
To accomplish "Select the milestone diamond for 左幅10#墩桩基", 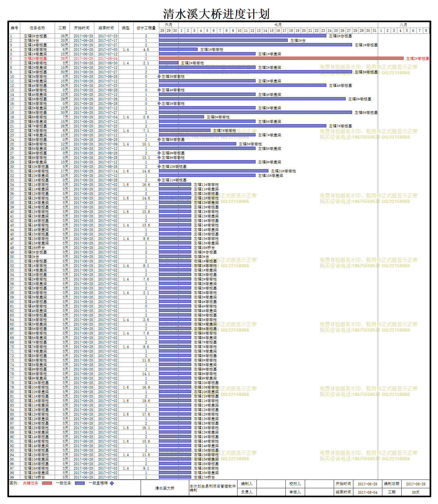I will [159, 167].
